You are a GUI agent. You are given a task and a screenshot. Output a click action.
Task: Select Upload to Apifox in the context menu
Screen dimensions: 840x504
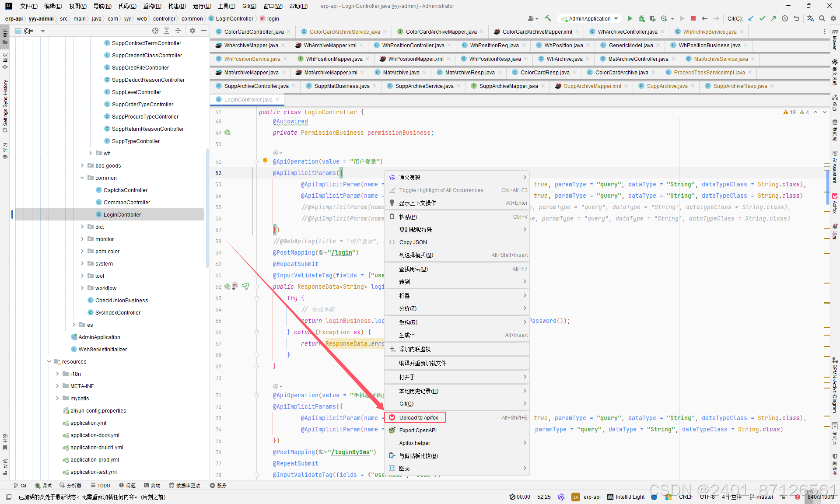click(418, 417)
